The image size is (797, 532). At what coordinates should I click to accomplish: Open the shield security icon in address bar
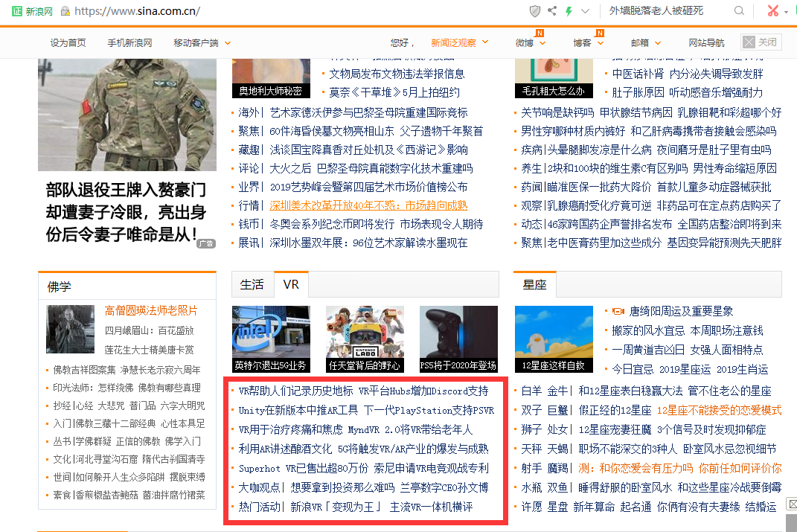click(535, 10)
